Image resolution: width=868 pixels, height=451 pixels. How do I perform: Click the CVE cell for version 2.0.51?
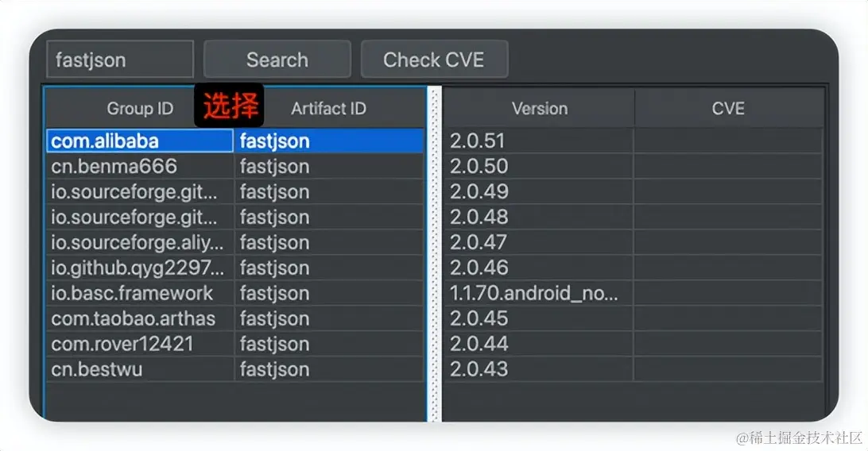[728, 141]
